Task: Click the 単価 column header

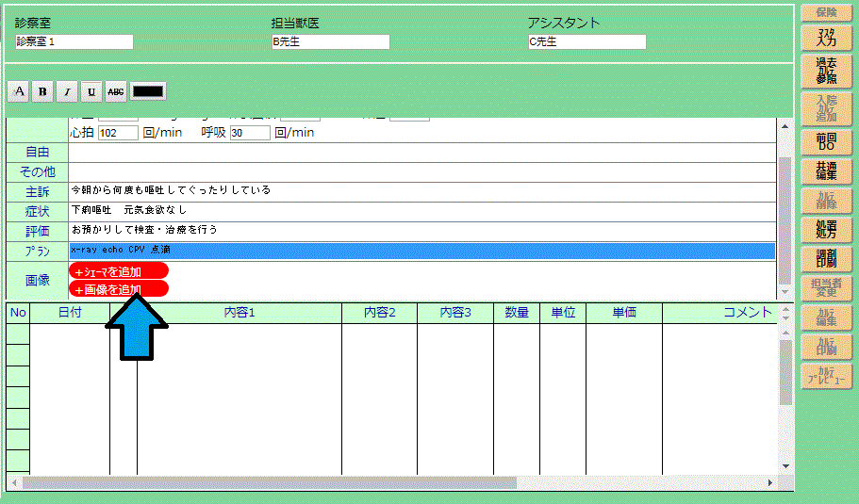Action: [624, 313]
